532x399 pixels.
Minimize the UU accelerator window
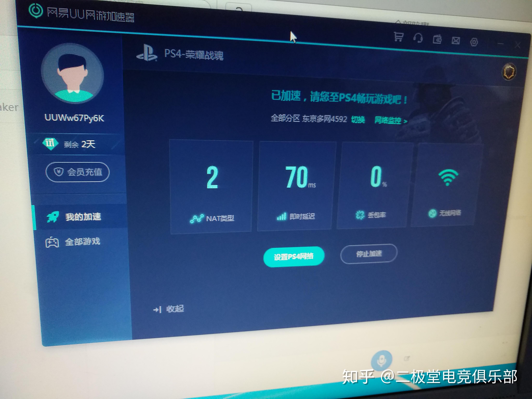[501, 44]
